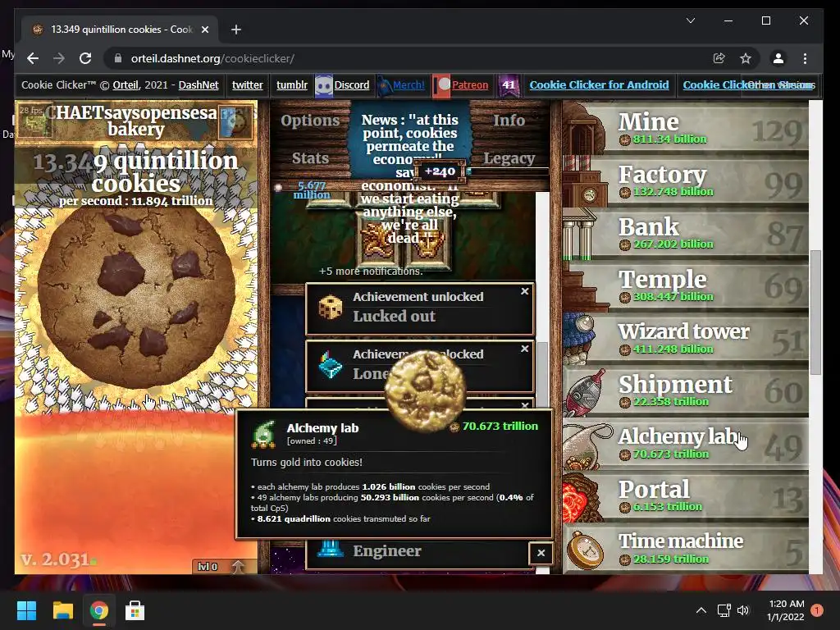Buy a Time machine building
The height and width of the screenshot is (630, 840).
coord(686,548)
